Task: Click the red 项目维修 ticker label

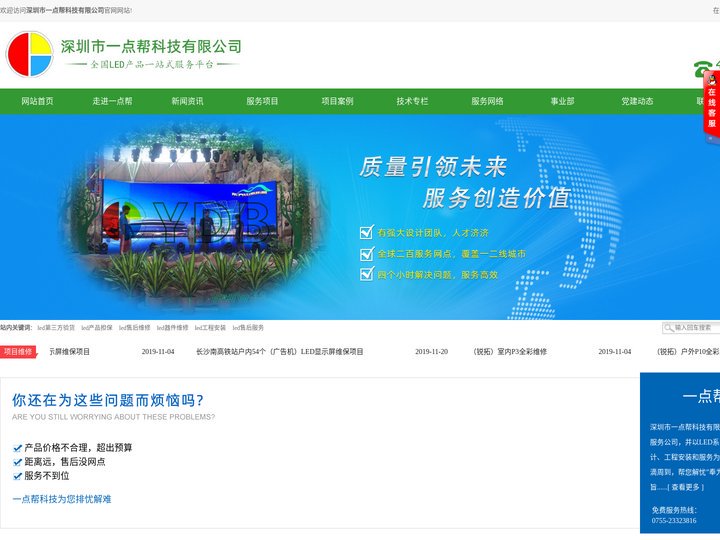Action: click(18, 352)
